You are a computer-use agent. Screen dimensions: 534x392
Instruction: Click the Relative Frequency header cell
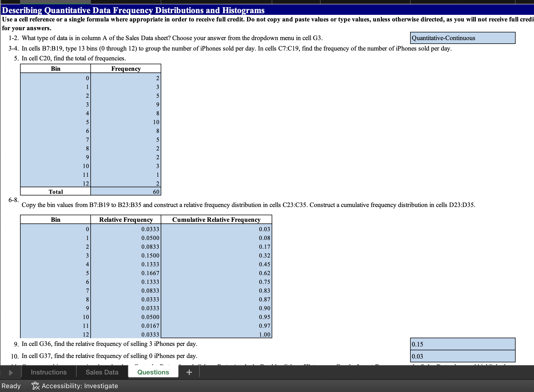(x=126, y=220)
